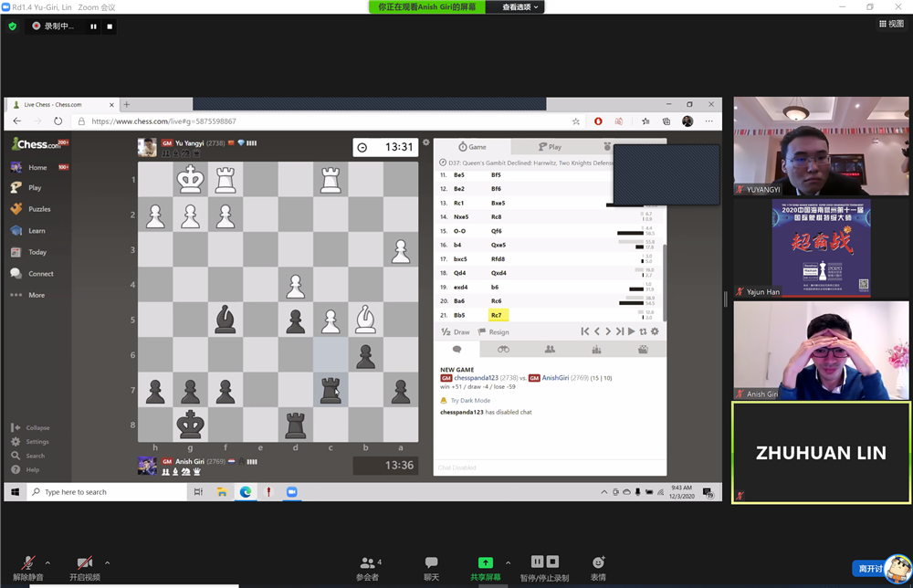This screenshot has height=588, width=913.
Task: Open Zoom View layout button
Action: (x=891, y=24)
